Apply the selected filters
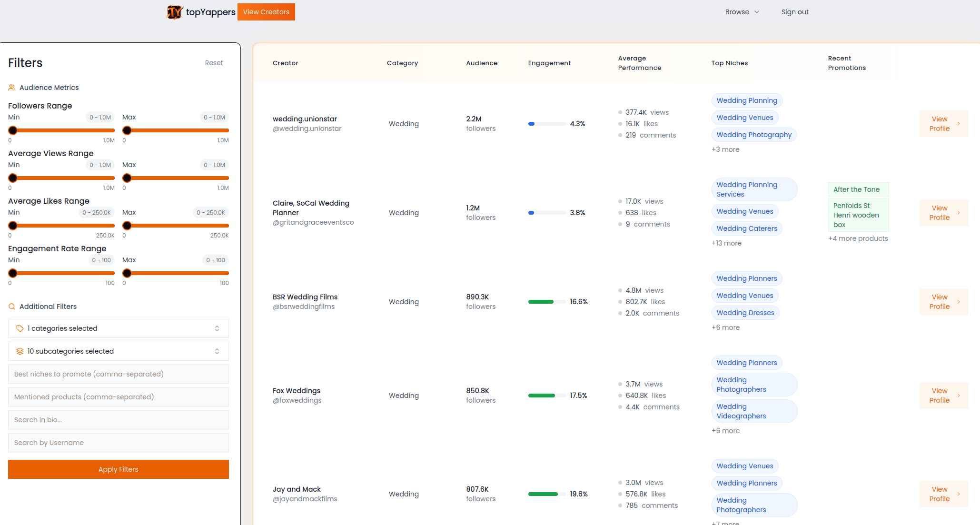This screenshot has width=980, height=525. 119,469
